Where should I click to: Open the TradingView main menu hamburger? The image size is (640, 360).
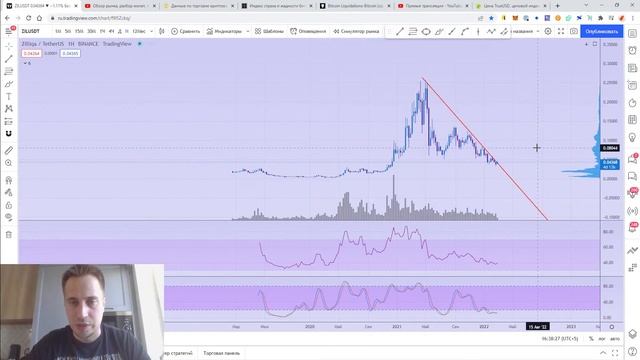9,31
